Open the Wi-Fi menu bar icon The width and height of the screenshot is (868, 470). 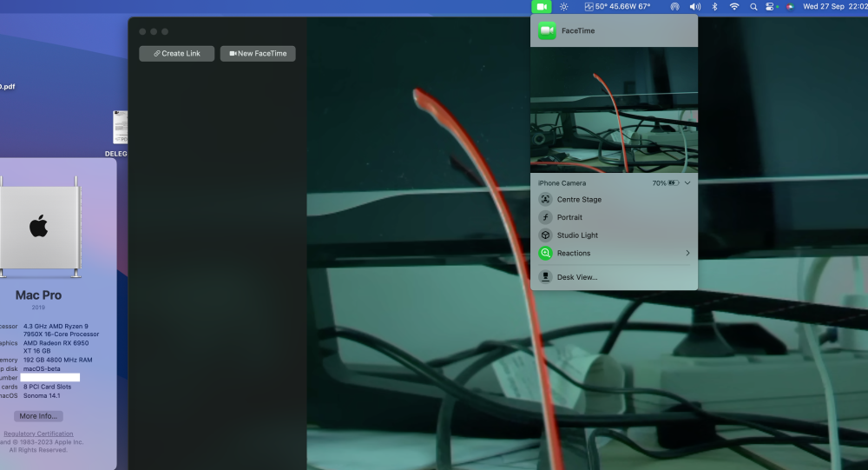tap(734, 7)
